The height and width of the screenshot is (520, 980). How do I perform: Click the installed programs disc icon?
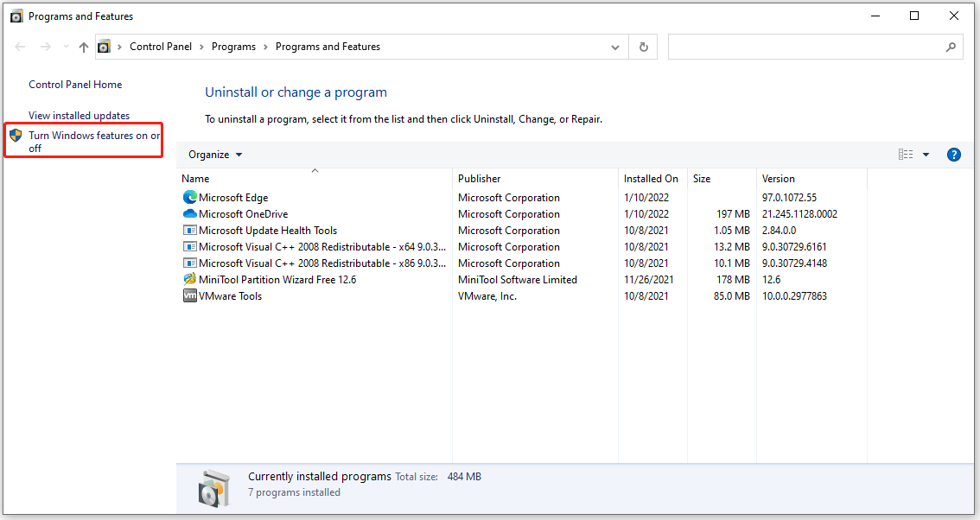click(x=213, y=488)
